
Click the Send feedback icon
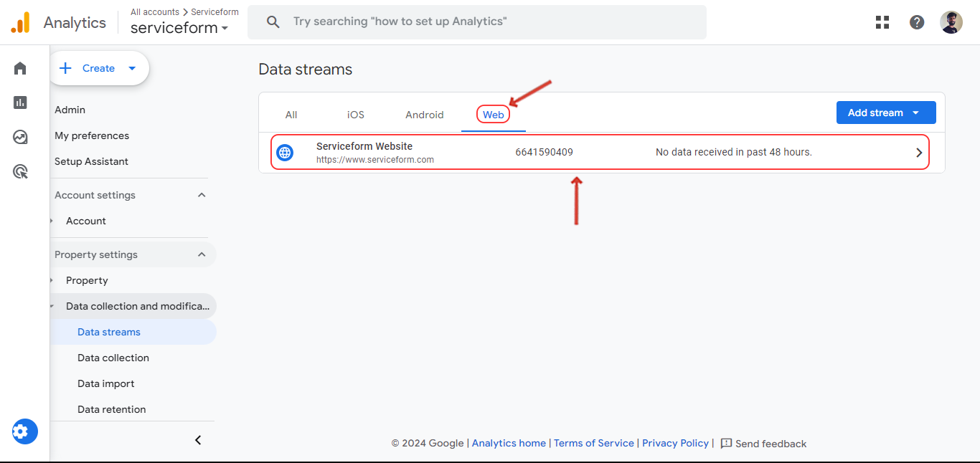(726, 443)
